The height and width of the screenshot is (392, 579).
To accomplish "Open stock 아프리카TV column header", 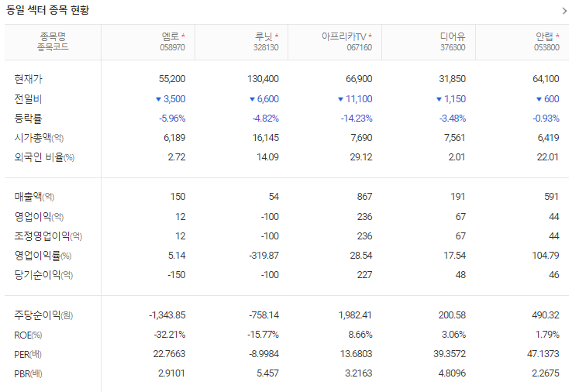I will (x=344, y=36).
